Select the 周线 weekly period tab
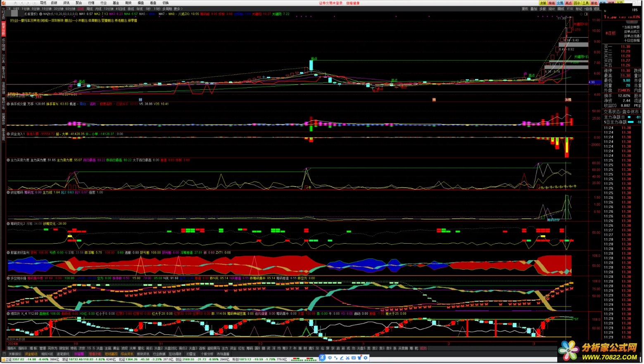Image resolution: width=644 pixels, height=364 pixels. click(x=89, y=9)
